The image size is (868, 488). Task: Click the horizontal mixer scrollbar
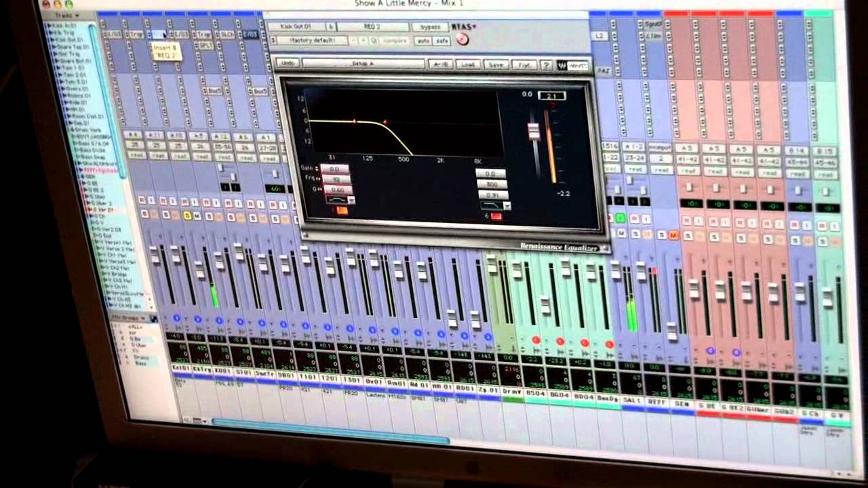point(330,431)
